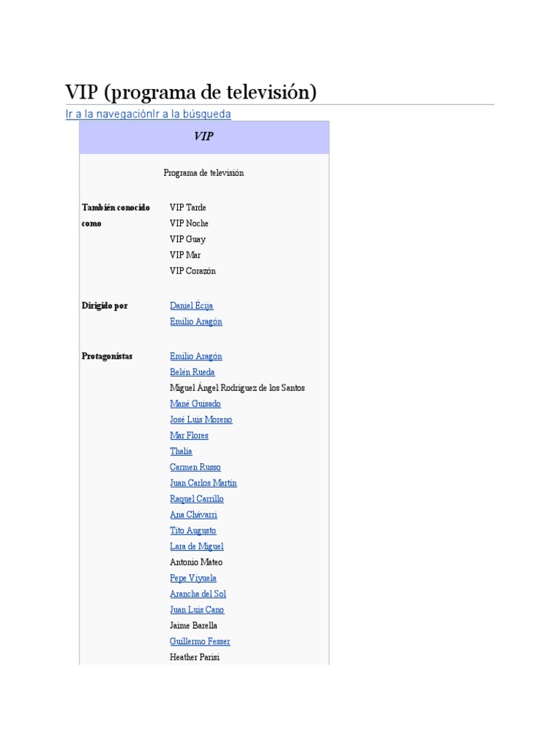Select 'Miguel Ángel Rodríguez de los Santos' text
The image size is (560, 747).
tap(237, 388)
